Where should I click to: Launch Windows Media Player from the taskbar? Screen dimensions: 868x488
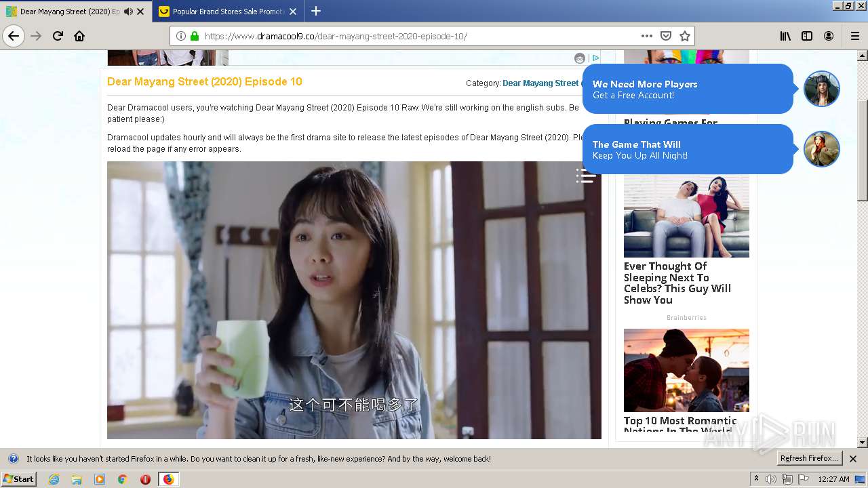click(100, 479)
